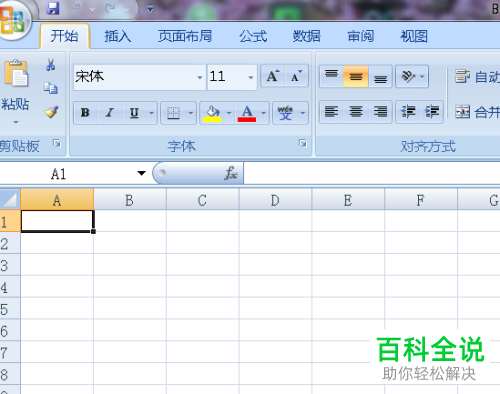500x394 pixels.
Task: Click the 宋体 font name box
Action: point(135,77)
